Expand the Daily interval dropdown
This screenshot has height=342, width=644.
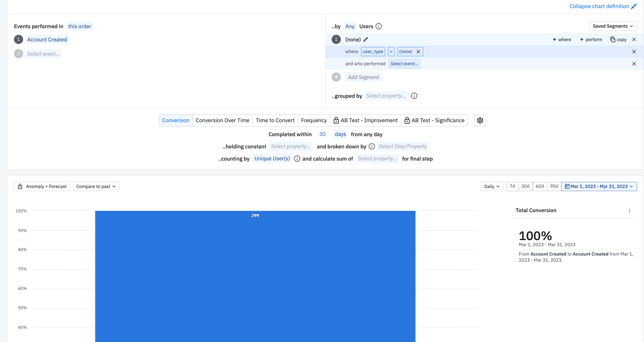tap(492, 186)
